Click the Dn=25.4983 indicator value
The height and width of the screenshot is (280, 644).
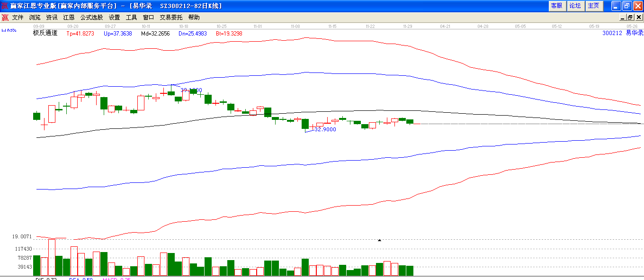click(x=193, y=34)
